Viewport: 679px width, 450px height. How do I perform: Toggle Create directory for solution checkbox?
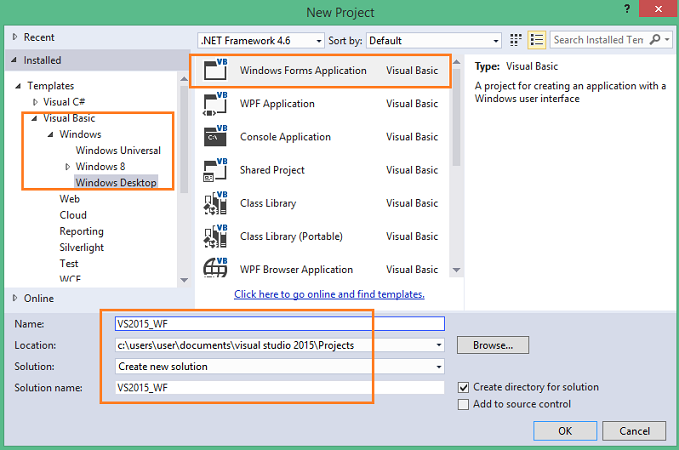[463, 387]
